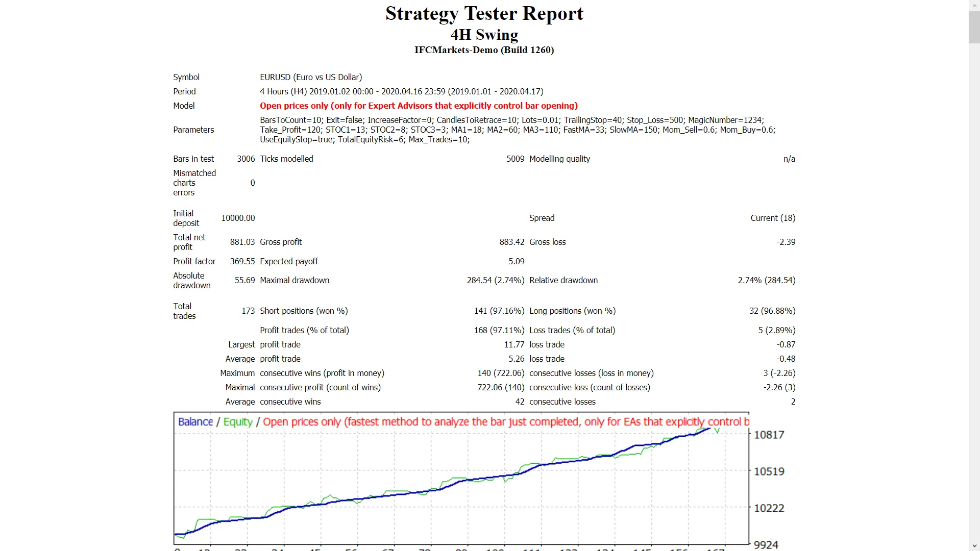
Task: Click the 10222 chart axis label
Action: pos(769,508)
